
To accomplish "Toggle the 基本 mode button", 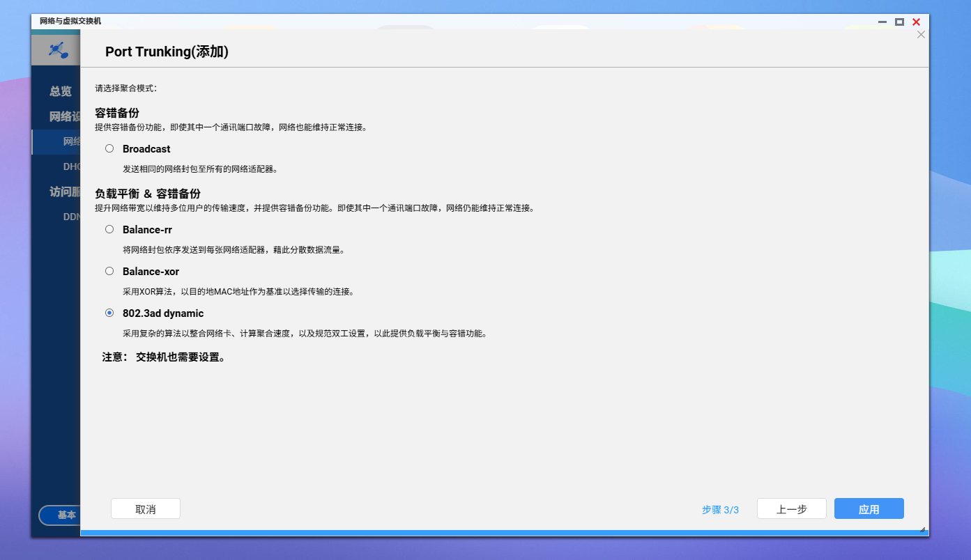I will (61, 515).
